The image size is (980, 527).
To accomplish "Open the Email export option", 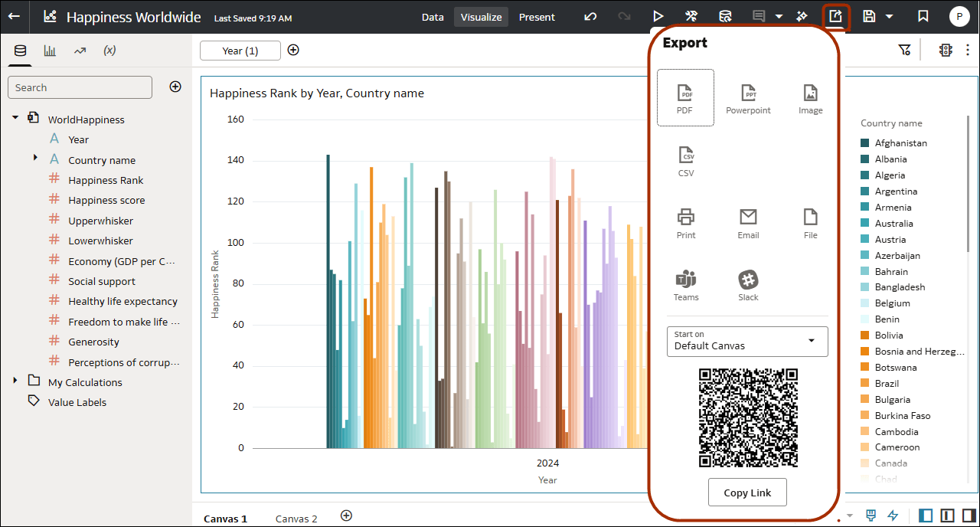I will coord(747,222).
